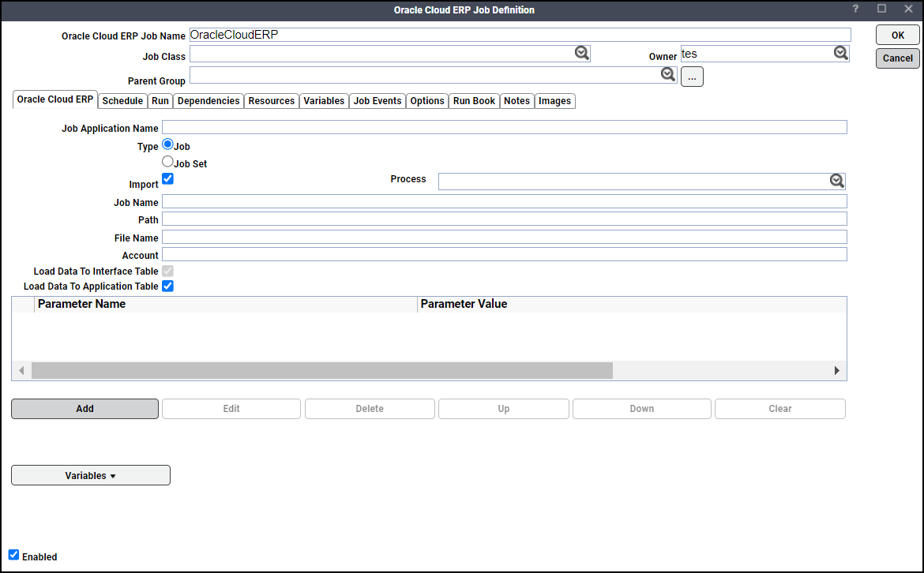Viewport: 924px width, 573px height.
Task: Open the Process lookup icon
Action: tap(837, 181)
